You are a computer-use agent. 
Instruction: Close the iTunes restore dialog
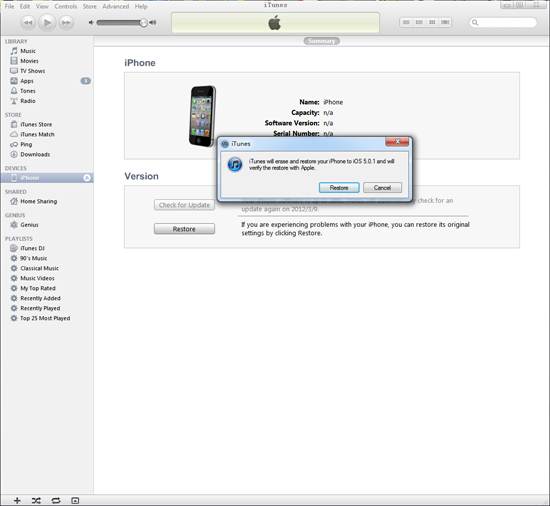tap(397, 142)
